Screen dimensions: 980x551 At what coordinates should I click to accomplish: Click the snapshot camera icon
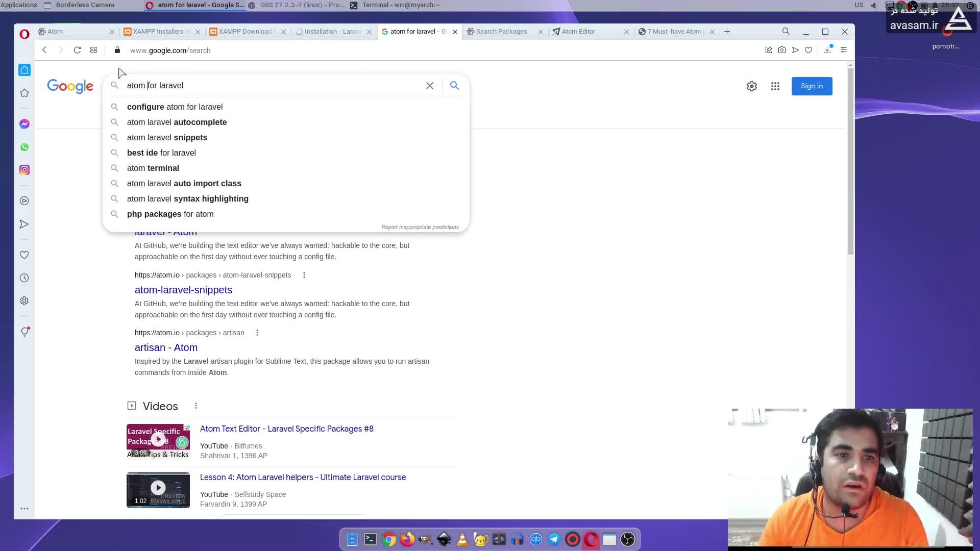point(782,50)
